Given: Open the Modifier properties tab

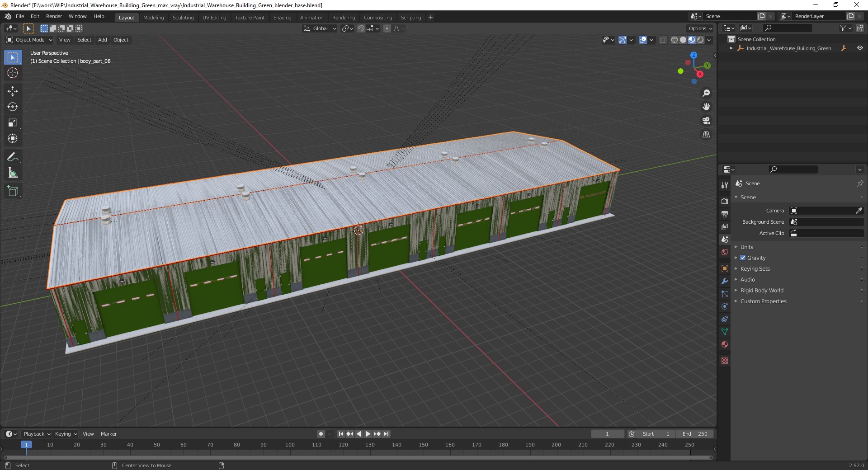Looking at the screenshot, I should tap(725, 281).
